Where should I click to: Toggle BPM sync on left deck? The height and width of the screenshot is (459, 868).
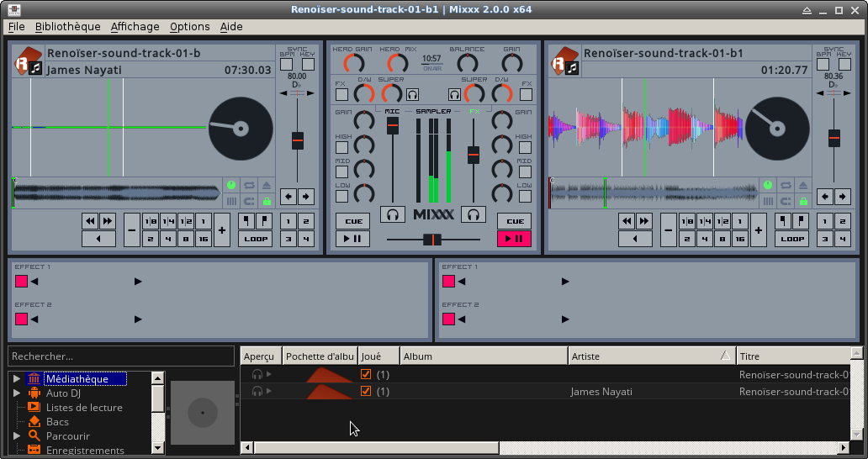(x=287, y=64)
